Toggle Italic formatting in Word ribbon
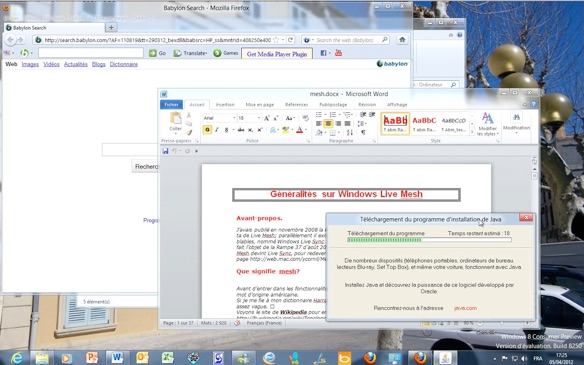This screenshot has width=584, height=365. pyautogui.click(x=217, y=130)
